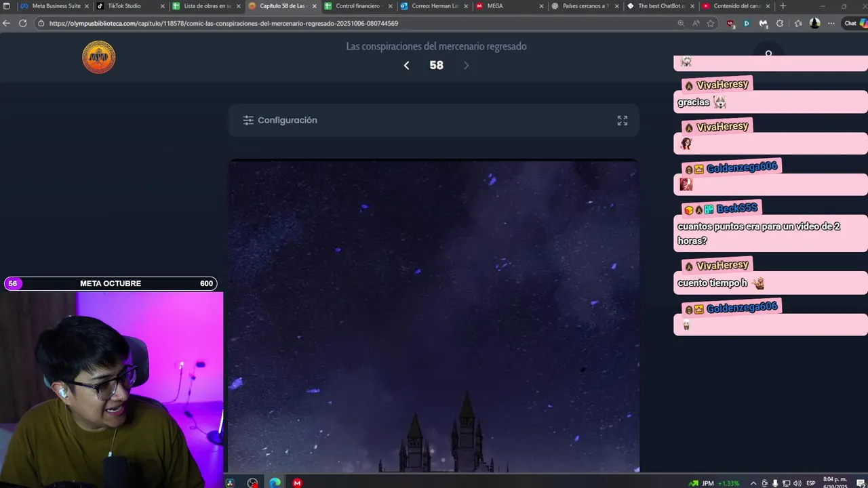The height and width of the screenshot is (488, 868).
Task: Open DaVinci Resolve taskbar icon
Action: pyautogui.click(x=230, y=483)
